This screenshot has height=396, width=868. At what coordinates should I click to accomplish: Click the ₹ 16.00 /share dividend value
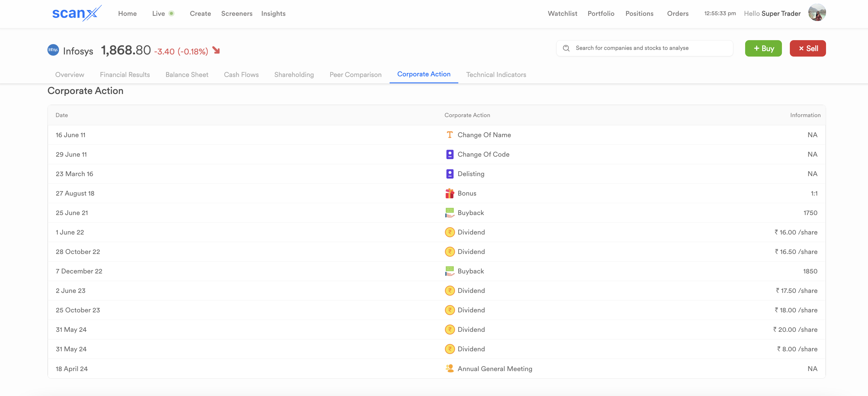[796, 232]
